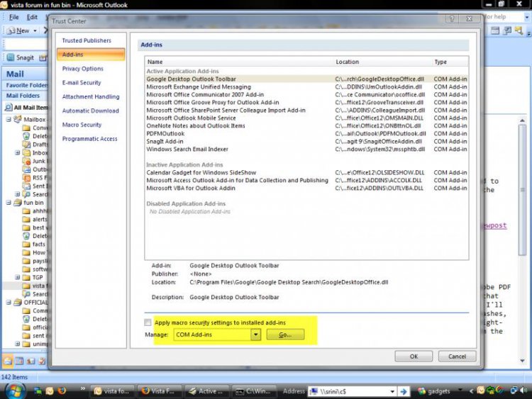This screenshot has width=532, height=399.
Task: Open Calendar view from navigation pane bottom icons
Action: pyautogui.click(x=19, y=361)
